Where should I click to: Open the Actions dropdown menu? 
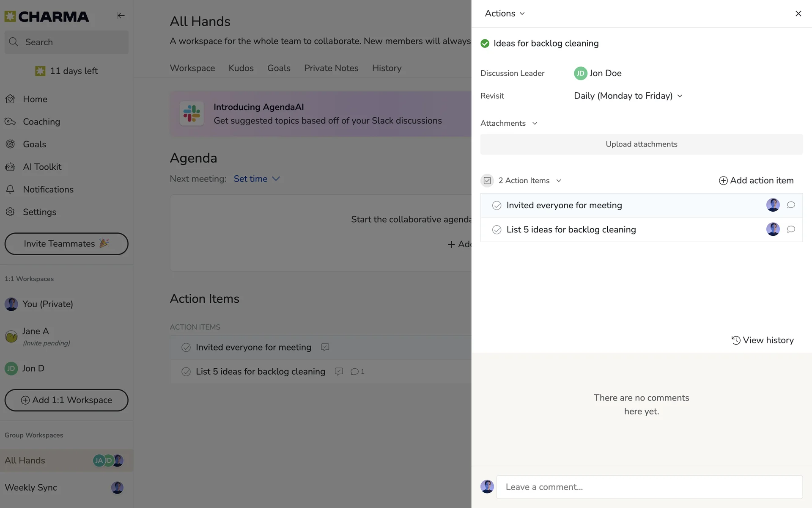[505, 14]
